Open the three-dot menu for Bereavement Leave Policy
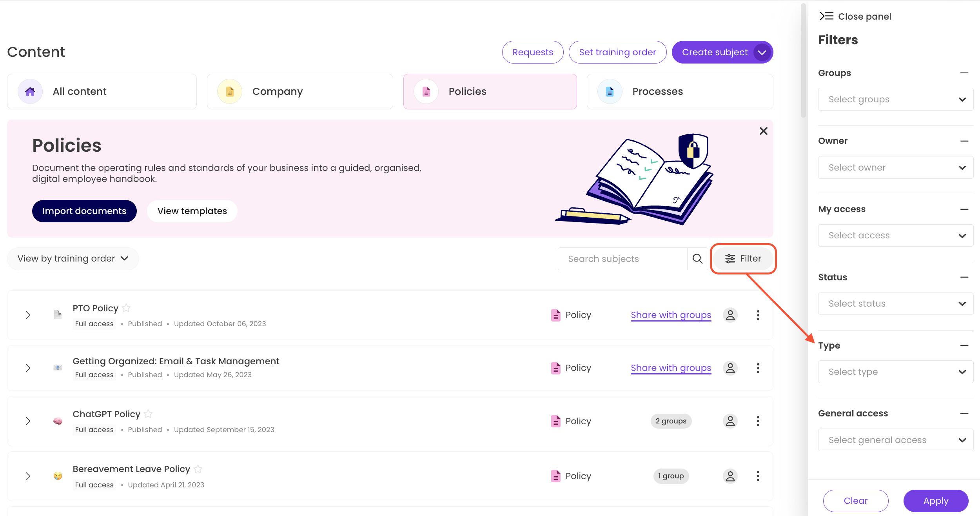 pos(758,476)
